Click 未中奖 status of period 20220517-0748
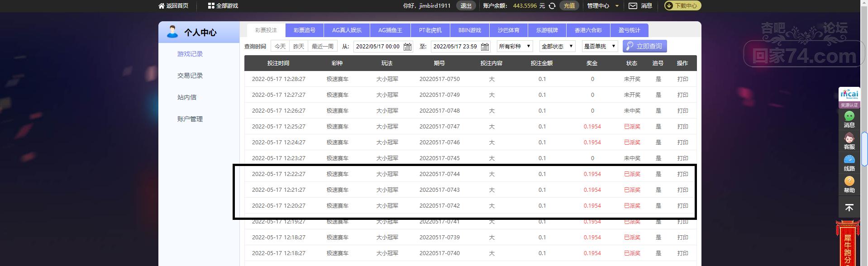The image size is (868, 266). [x=632, y=111]
